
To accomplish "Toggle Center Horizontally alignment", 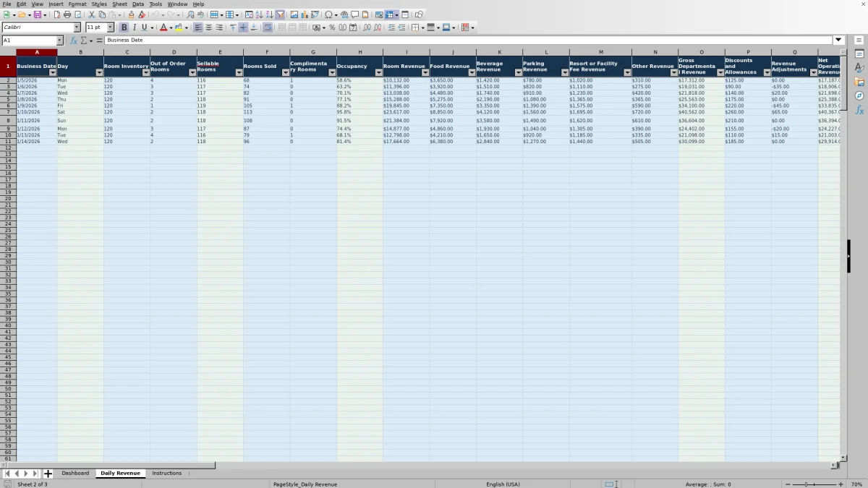I will click(x=209, y=27).
